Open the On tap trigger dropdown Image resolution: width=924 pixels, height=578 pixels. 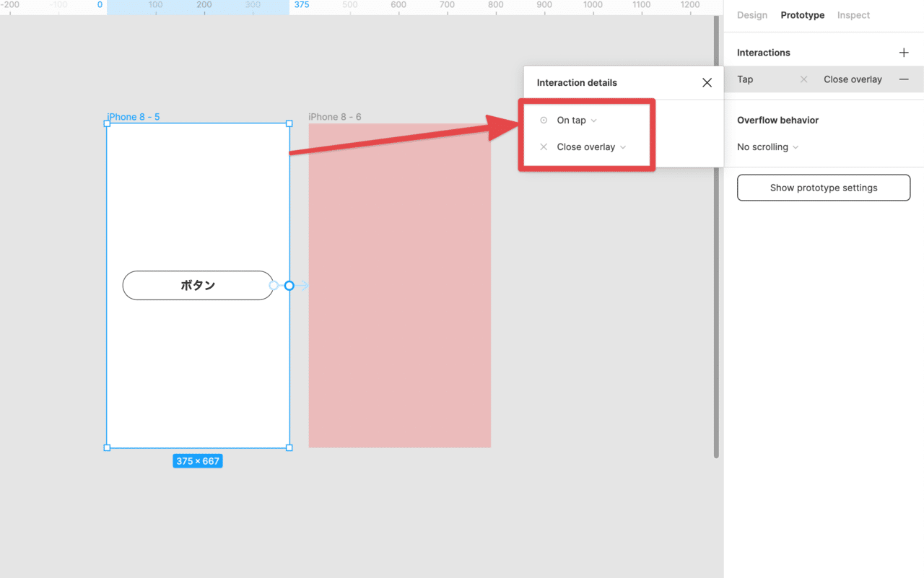(x=577, y=121)
